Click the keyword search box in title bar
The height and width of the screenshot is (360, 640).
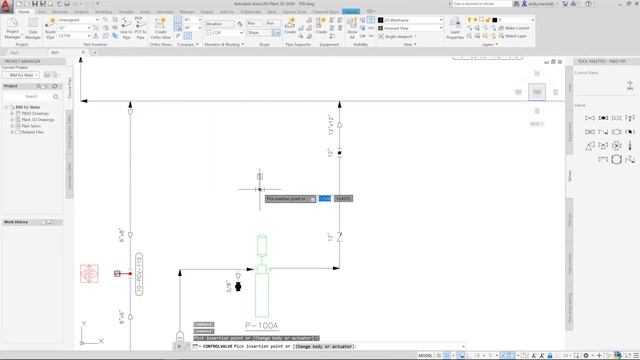482,4
